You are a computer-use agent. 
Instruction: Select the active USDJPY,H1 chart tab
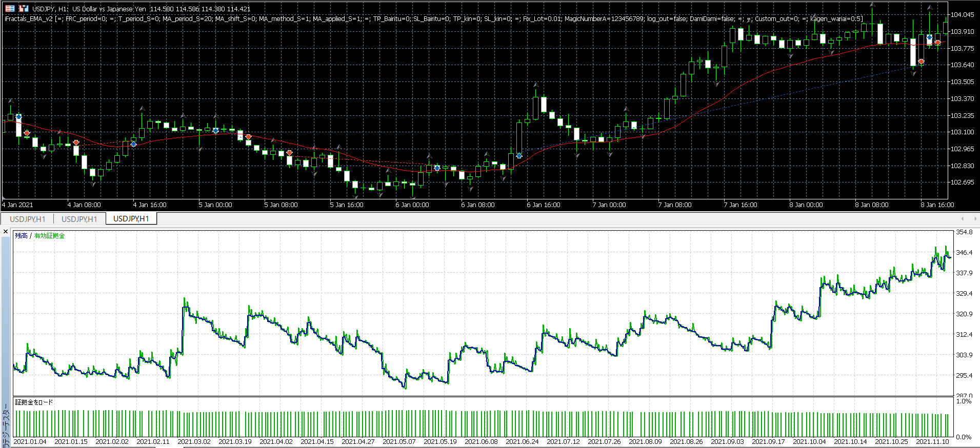point(131,219)
